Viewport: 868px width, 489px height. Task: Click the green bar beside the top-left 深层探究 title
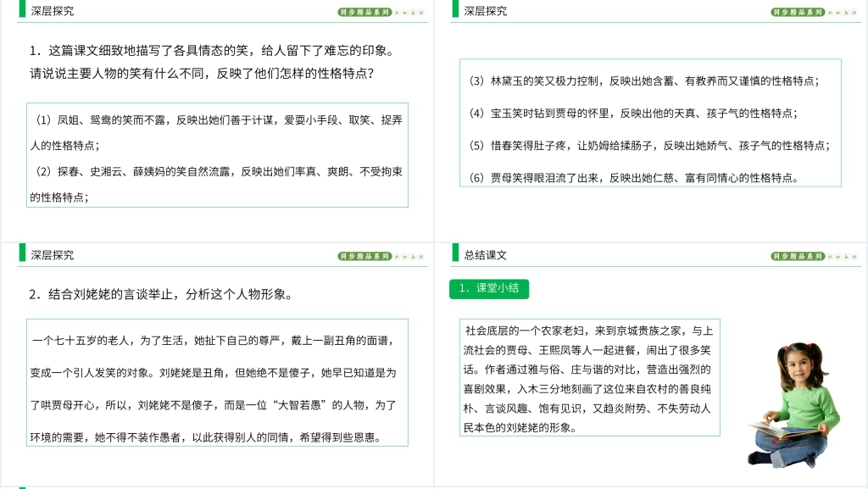pos(22,9)
